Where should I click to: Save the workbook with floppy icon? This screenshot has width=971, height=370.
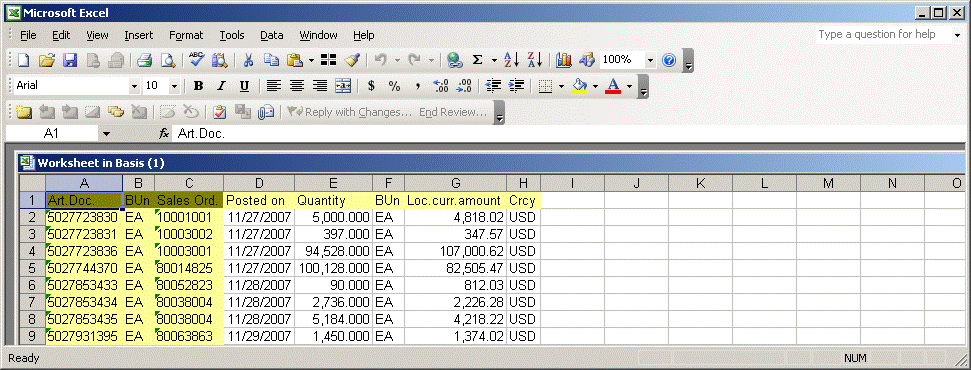pyautogui.click(x=70, y=60)
